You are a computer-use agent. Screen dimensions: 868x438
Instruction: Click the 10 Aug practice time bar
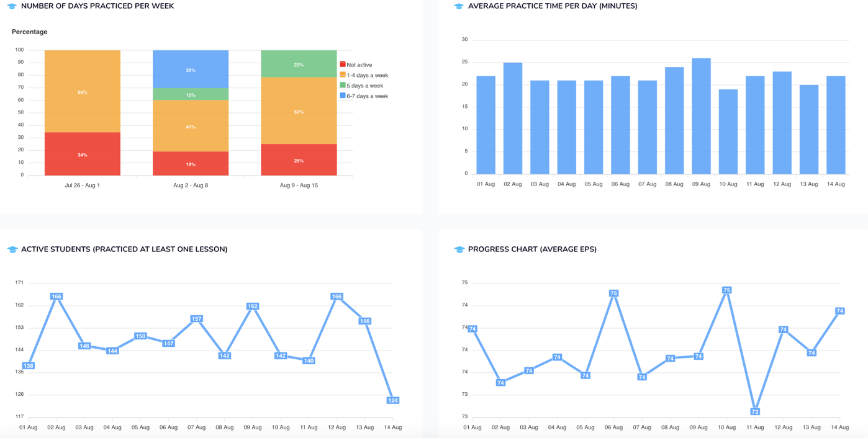[728, 132]
